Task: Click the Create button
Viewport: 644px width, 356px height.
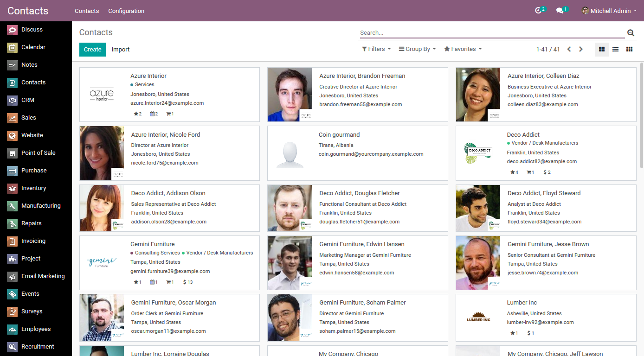Action: [x=92, y=49]
